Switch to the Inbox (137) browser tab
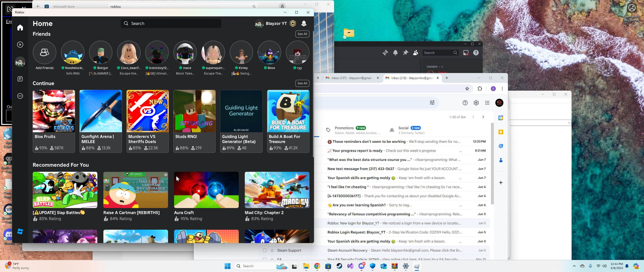 tap(352, 78)
